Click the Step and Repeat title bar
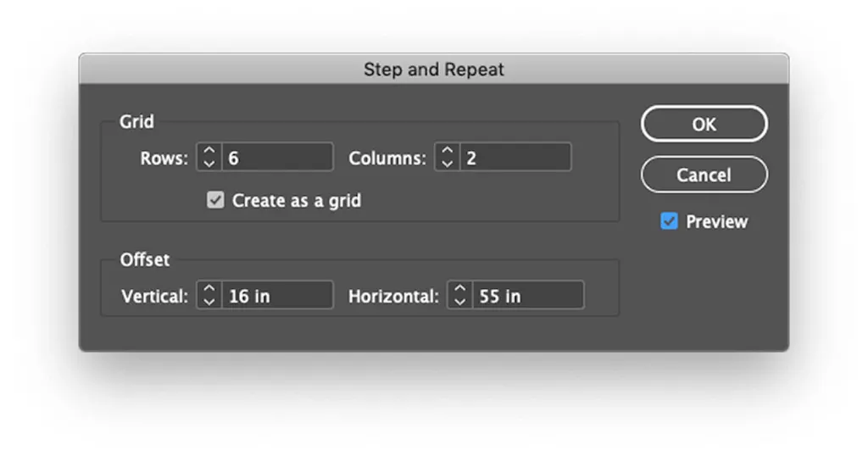 pyautogui.click(x=434, y=70)
